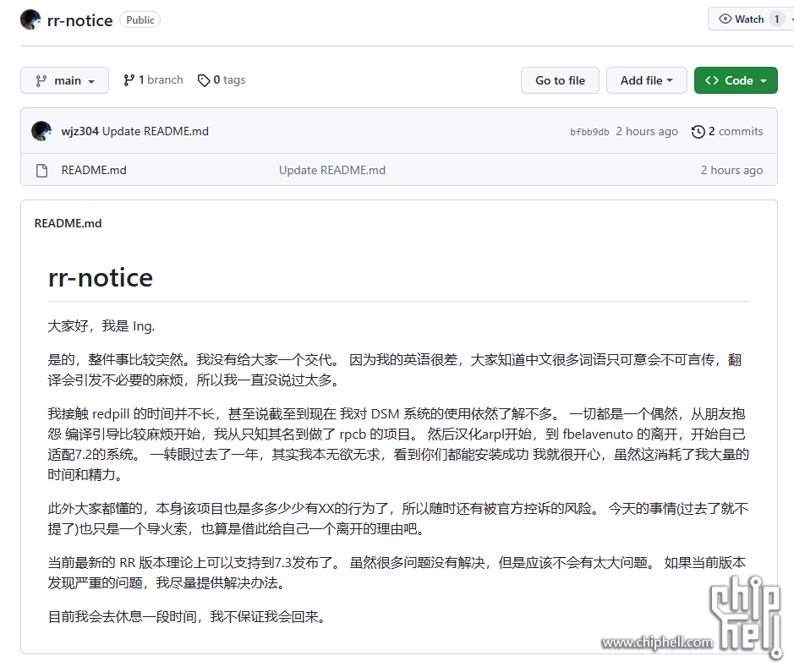The height and width of the screenshot is (672, 794).
Task: Open commit hash bfbb9db
Action: [589, 132]
